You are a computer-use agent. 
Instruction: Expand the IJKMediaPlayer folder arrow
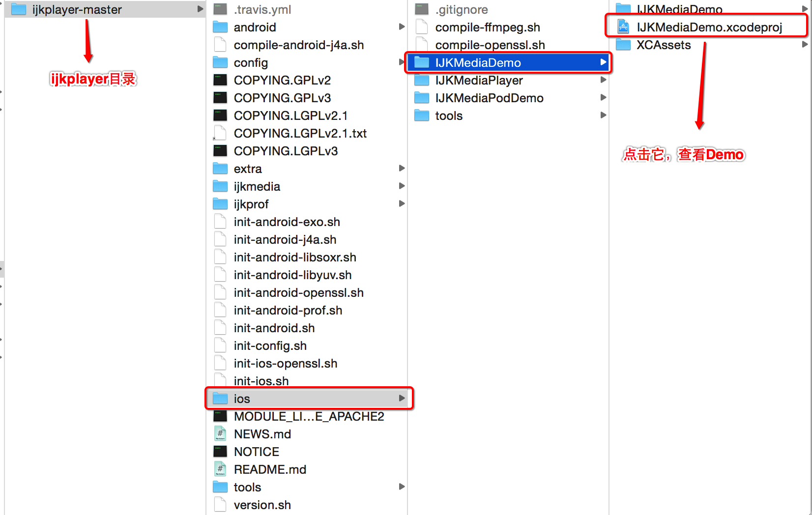click(603, 80)
